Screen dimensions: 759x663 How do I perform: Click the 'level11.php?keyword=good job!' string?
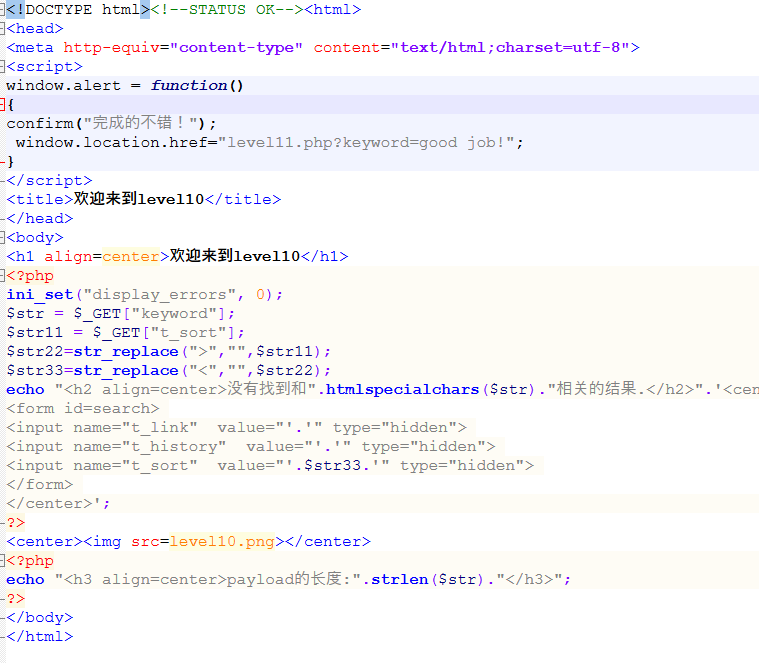366,143
